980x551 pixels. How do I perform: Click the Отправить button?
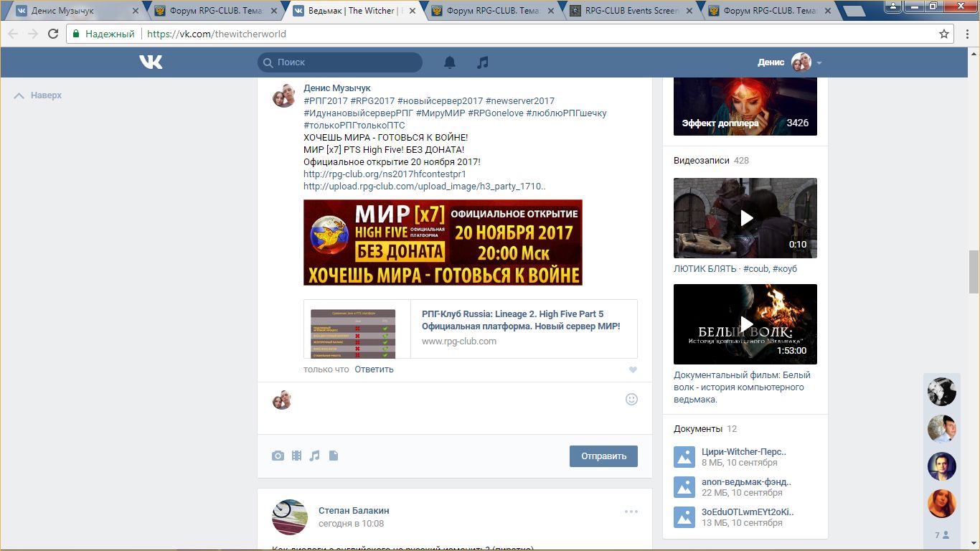[603, 456]
